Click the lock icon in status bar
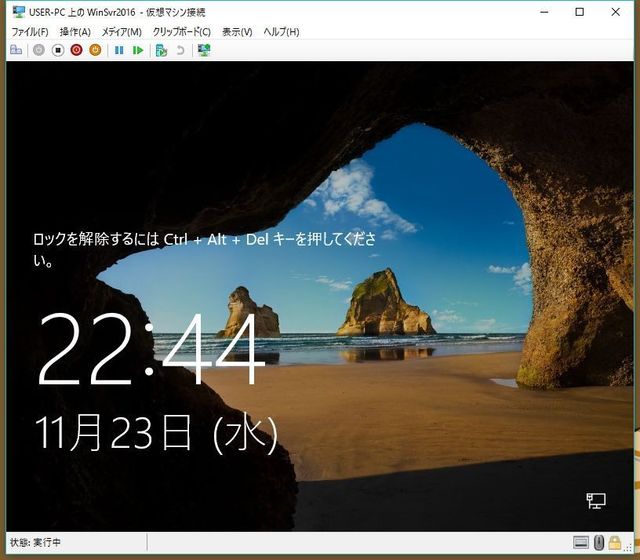 pyautogui.click(x=615, y=543)
